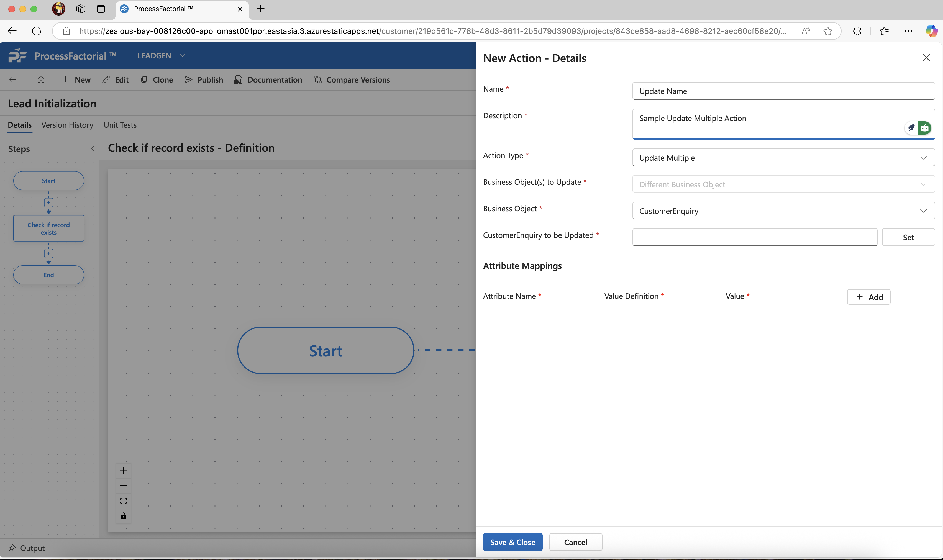Click the pin icon next to Output
Image resolution: width=943 pixels, height=560 pixels.
pos(12,548)
